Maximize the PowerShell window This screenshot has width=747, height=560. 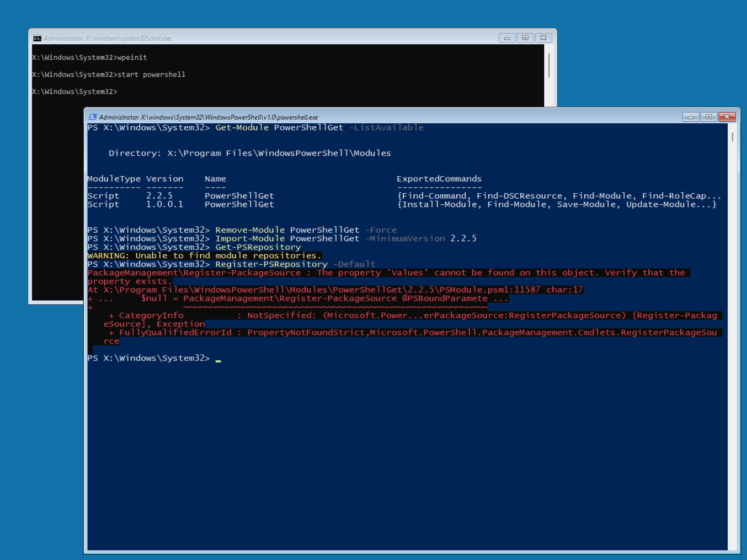click(x=709, y=117)
